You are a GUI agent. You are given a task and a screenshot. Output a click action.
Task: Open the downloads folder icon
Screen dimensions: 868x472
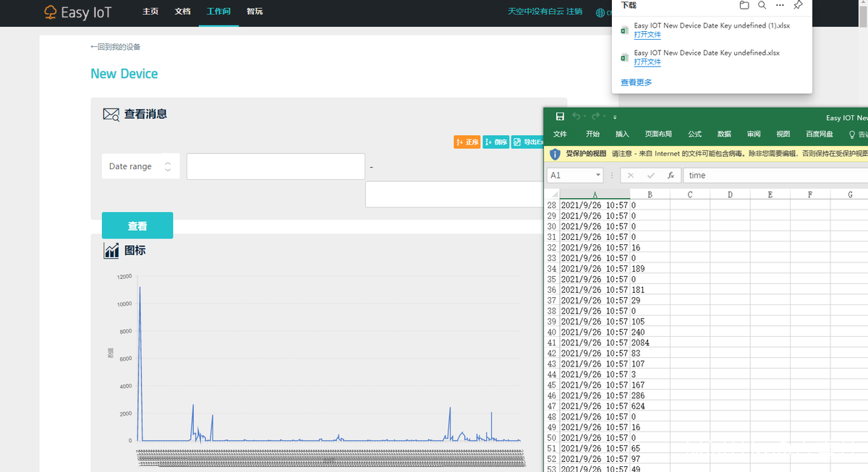[744, 6]
